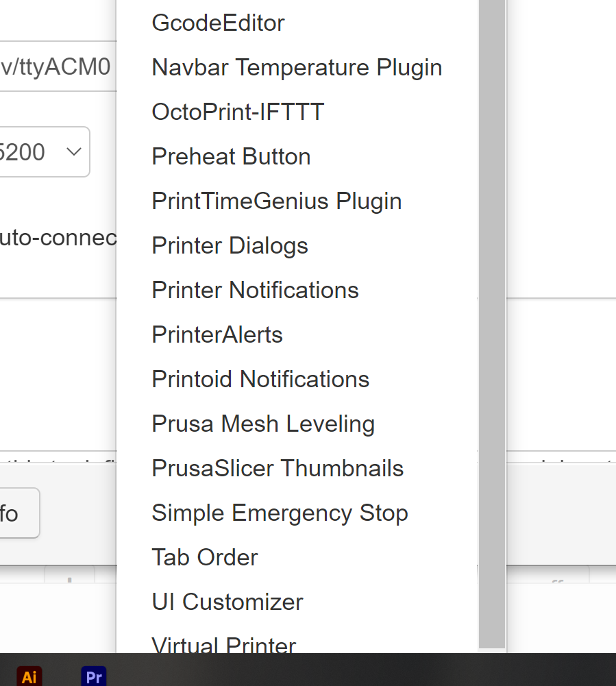Screen dimensions: 616x686
Task: Launch Adobe Premiere Pro from the taskbar
Action: tap(93, 676)
